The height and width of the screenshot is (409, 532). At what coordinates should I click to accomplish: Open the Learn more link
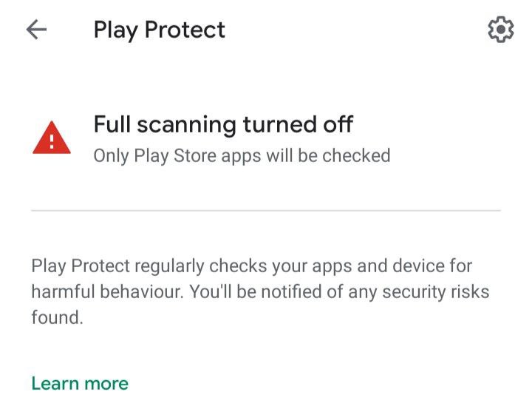[x=80, y=384]
